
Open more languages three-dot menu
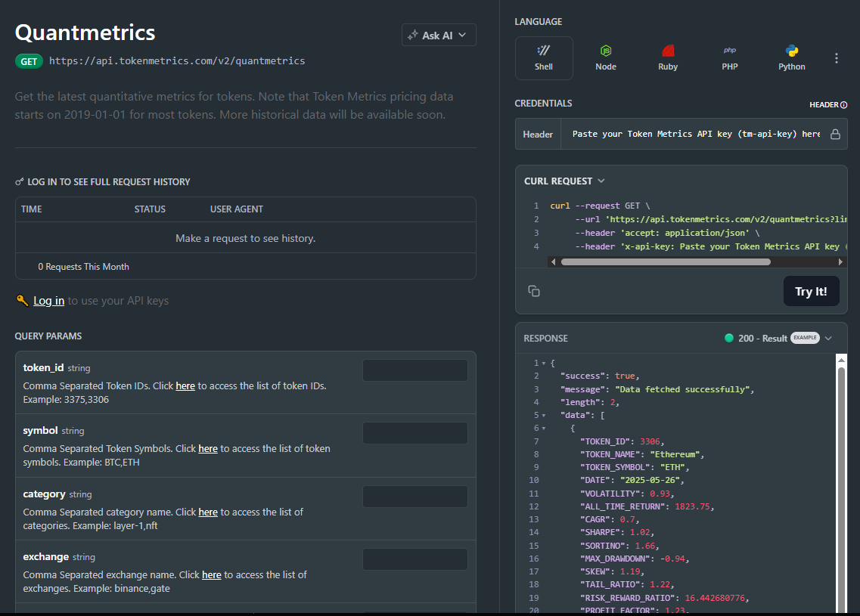836,58
